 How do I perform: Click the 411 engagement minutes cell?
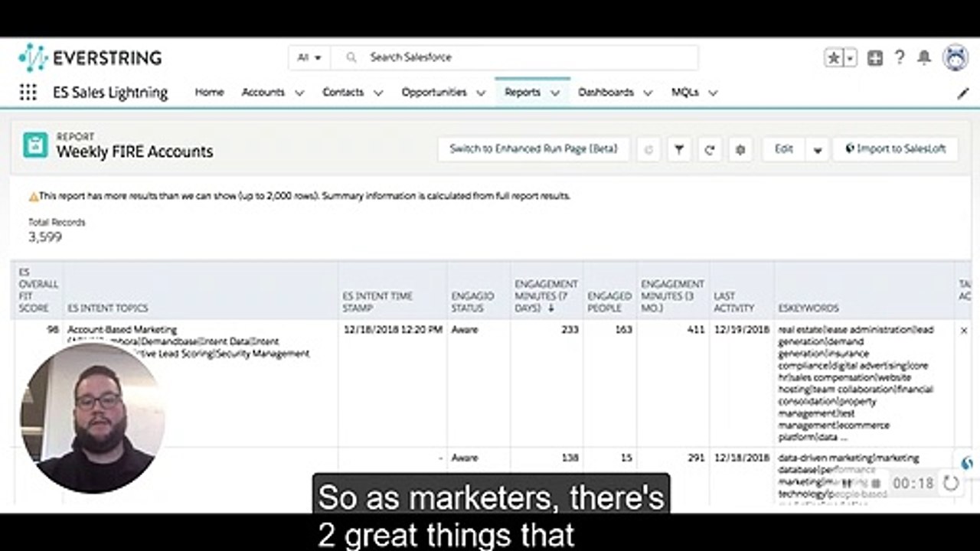pyautogui.click(x=696, y=330)
